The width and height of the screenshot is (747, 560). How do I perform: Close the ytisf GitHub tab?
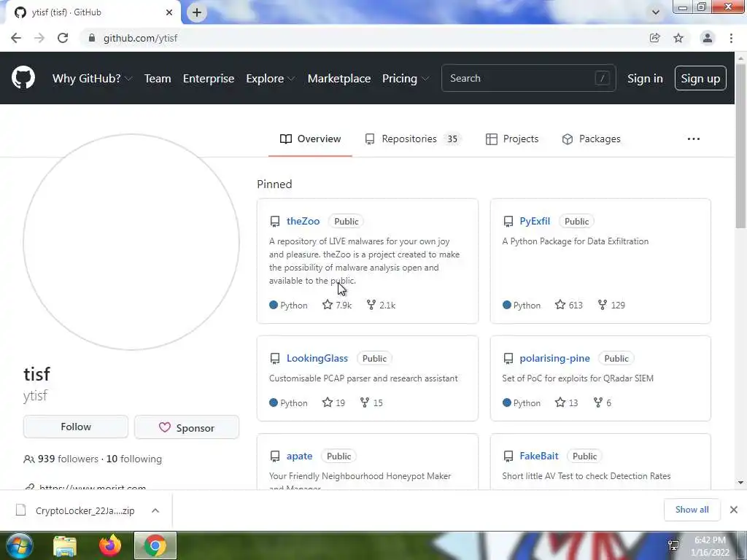(x=169, y=12)
